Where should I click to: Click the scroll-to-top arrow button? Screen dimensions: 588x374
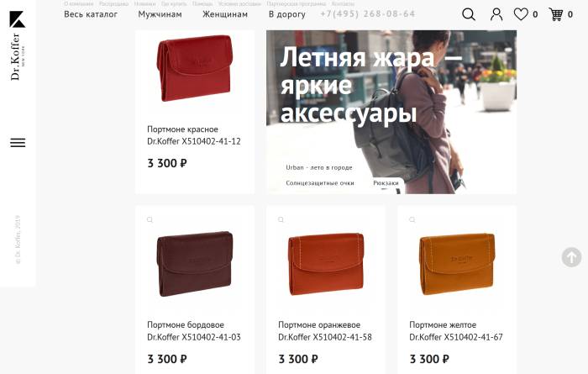[571, 257]
